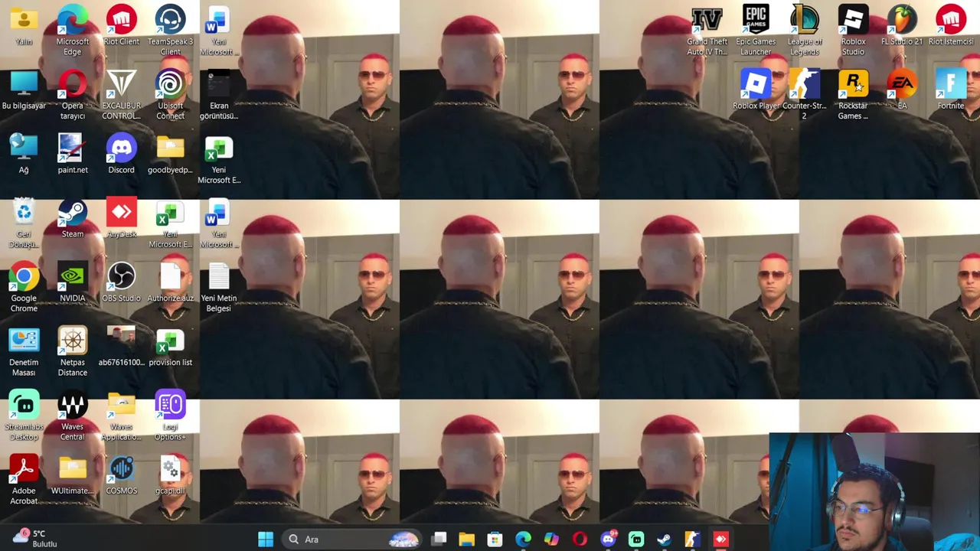This screenshot has height=551, width=980.
Task: Switch to Opera on the taskbar
Action: (x=580, y=540)
